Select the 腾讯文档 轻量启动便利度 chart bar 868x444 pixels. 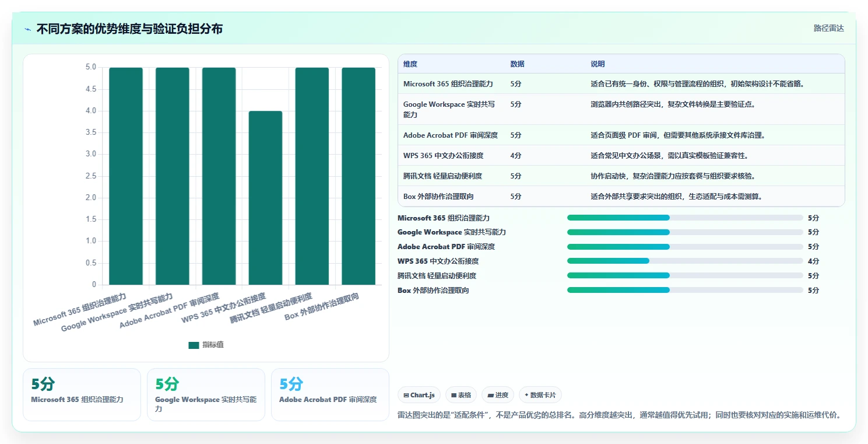click(312, 176)
